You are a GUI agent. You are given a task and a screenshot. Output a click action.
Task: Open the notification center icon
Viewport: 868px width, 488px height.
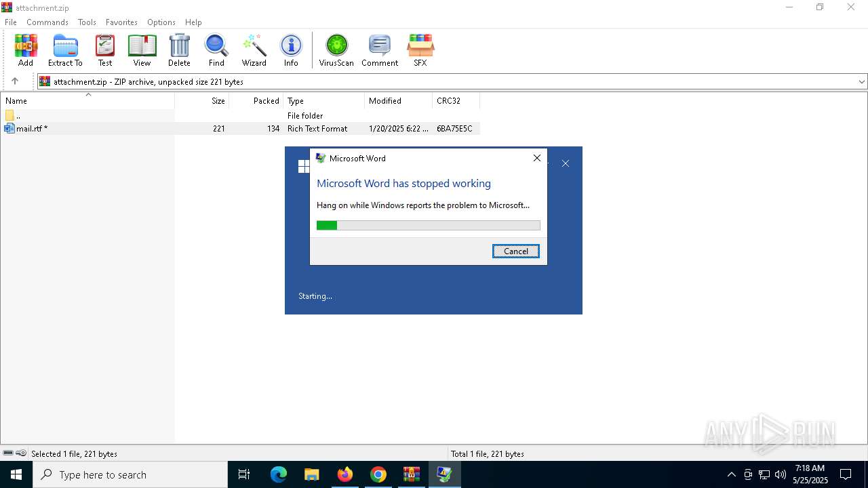point(846,474)
